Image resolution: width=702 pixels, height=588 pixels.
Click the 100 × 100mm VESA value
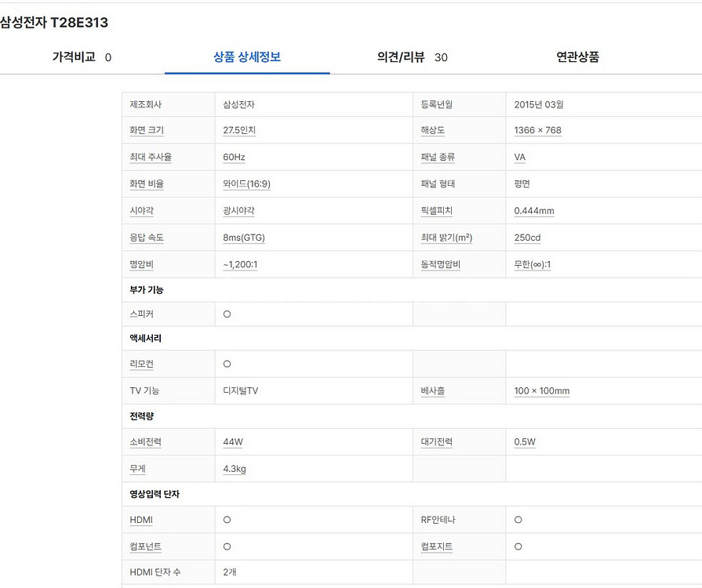pyautogui.click(x=541, y=391)
